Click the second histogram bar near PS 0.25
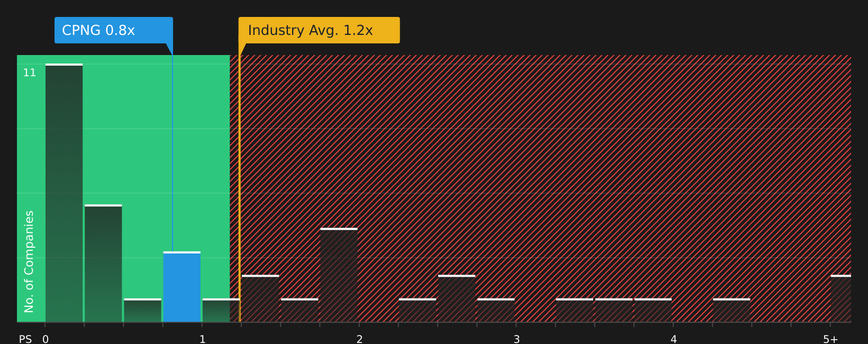 pyautogui.click(x=103, y=263)
